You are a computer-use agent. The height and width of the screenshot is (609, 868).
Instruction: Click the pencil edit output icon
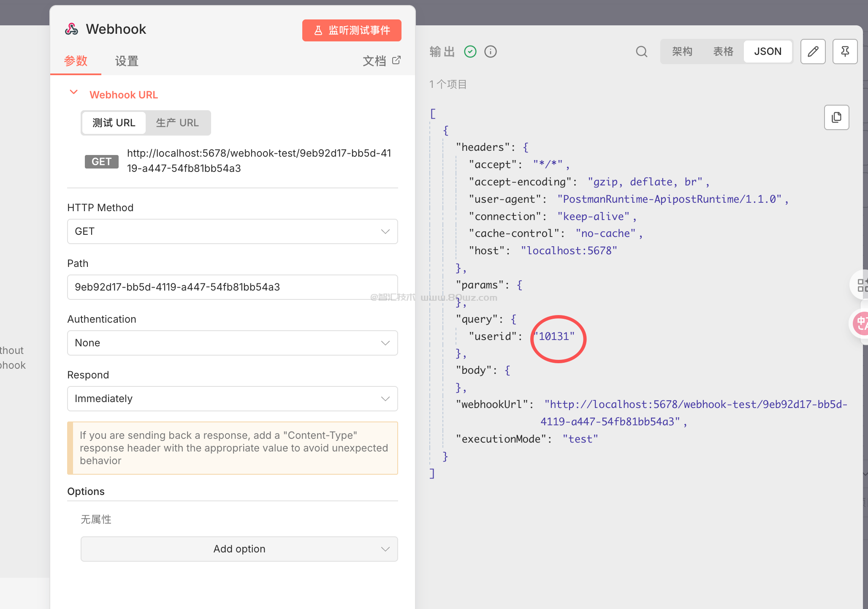tap(813, 52)
